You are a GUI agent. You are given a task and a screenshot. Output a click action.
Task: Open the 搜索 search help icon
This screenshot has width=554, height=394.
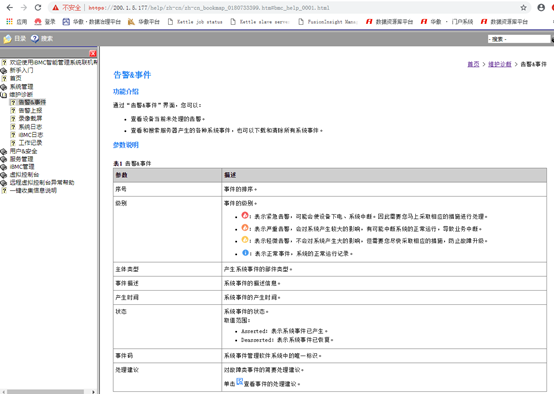tap(35, 39)
